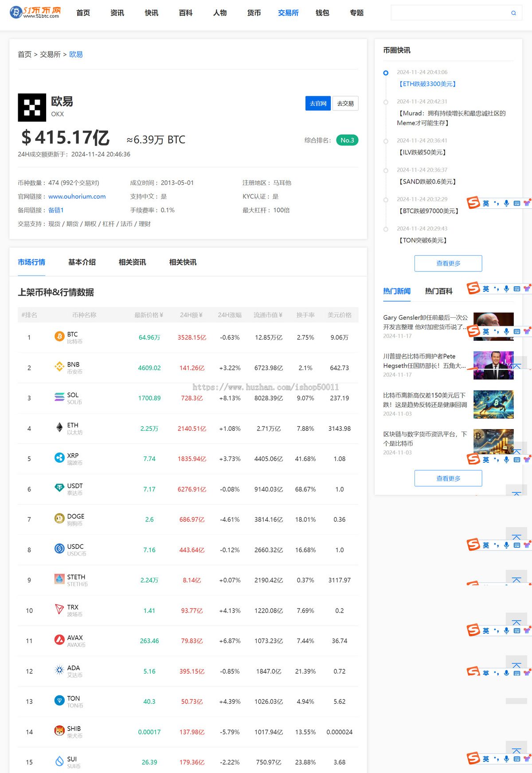Image resolution: width=532 pixels, height=773 pixels.
Task: Open bitcoin bull news thumbnail
Action: pos(493,404)
